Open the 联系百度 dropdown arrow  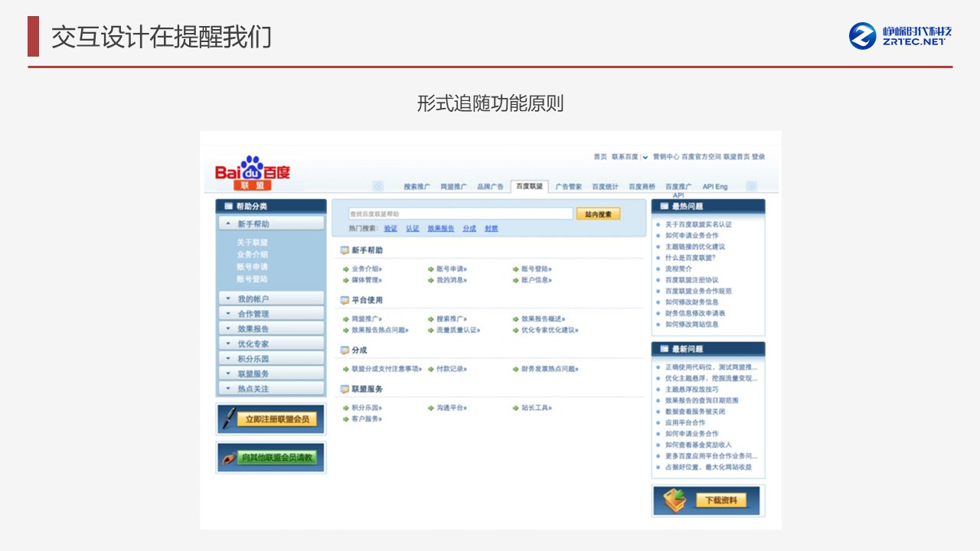pyautogui.click(x=645, y=158)
